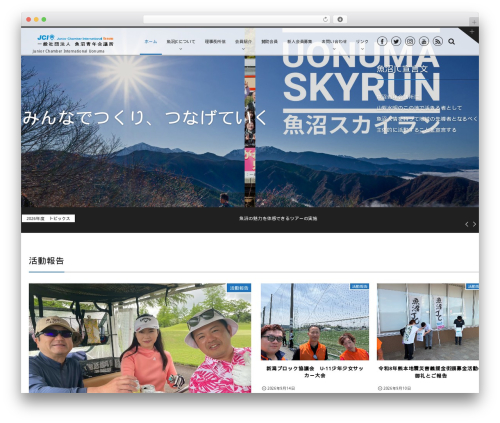Click the 活動報告 section heading
This screenshot has width=500, height=423.
click(46, 261)
